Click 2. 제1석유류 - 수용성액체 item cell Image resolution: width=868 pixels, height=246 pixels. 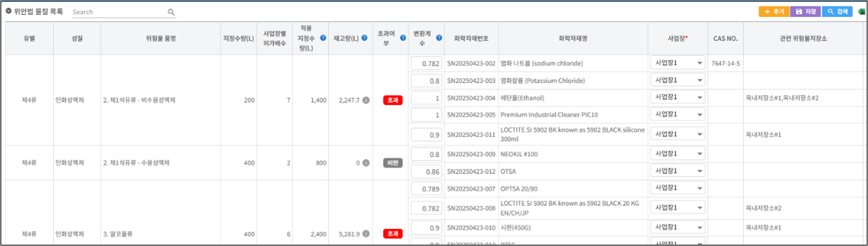pyautogui.click(x=161, y=163)
